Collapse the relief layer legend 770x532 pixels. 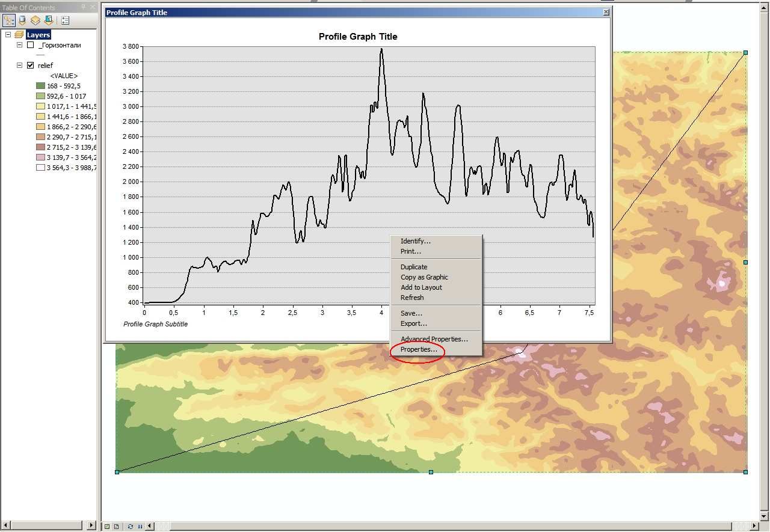19,65
